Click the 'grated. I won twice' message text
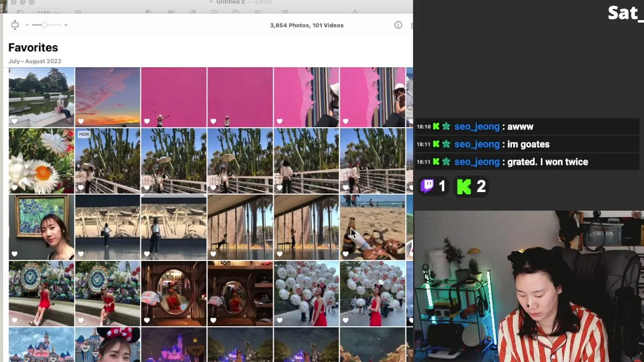Screen dimensions: 644x362 click(547, 162)
